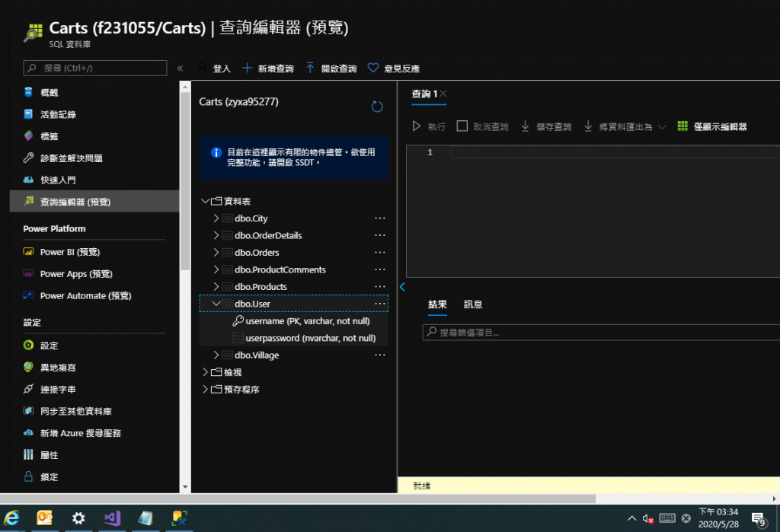Collapse the 資料表 tables folder

pyautogui.click(x=205, y=202)
